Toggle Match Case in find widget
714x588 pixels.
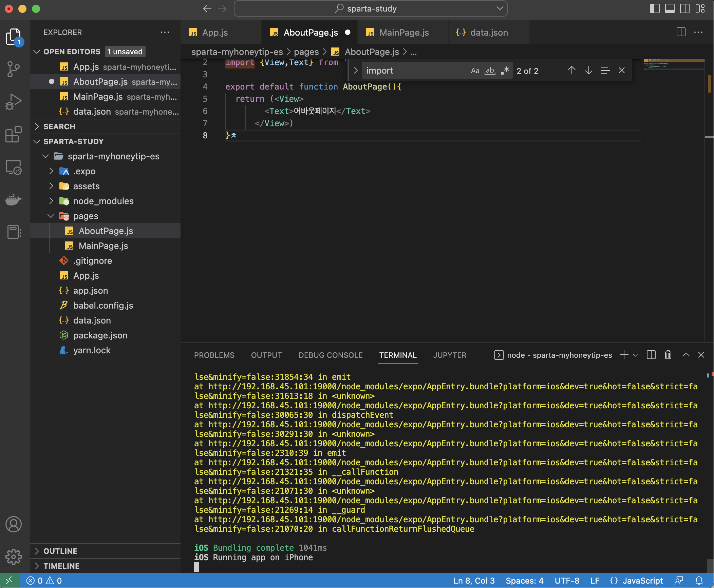(x=475, y=71)
